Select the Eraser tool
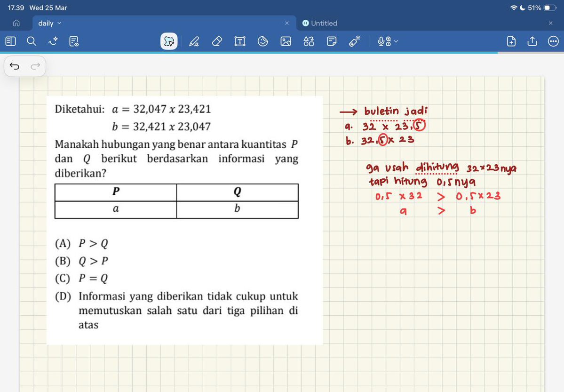 [x=217, y=41]
